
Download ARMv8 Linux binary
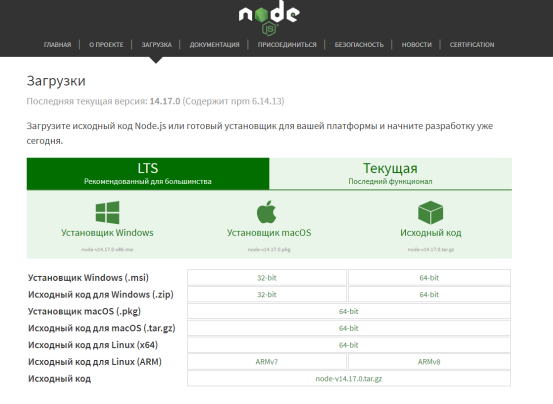429,362
